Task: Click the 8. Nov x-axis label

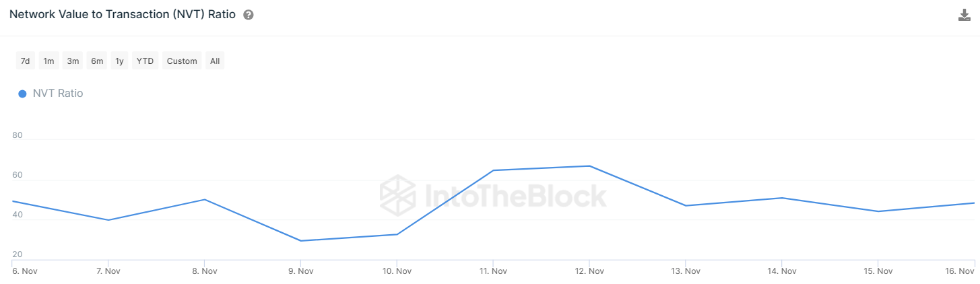Action: tap(204, 271)
